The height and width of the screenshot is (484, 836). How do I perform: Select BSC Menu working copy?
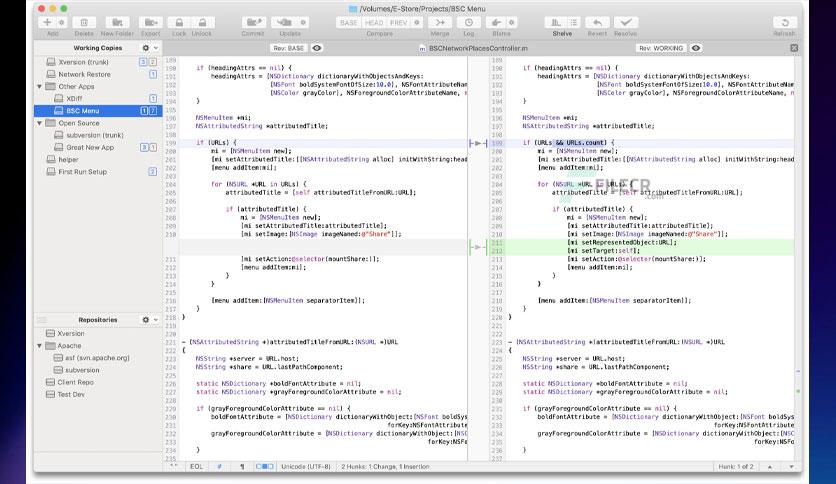98,111
